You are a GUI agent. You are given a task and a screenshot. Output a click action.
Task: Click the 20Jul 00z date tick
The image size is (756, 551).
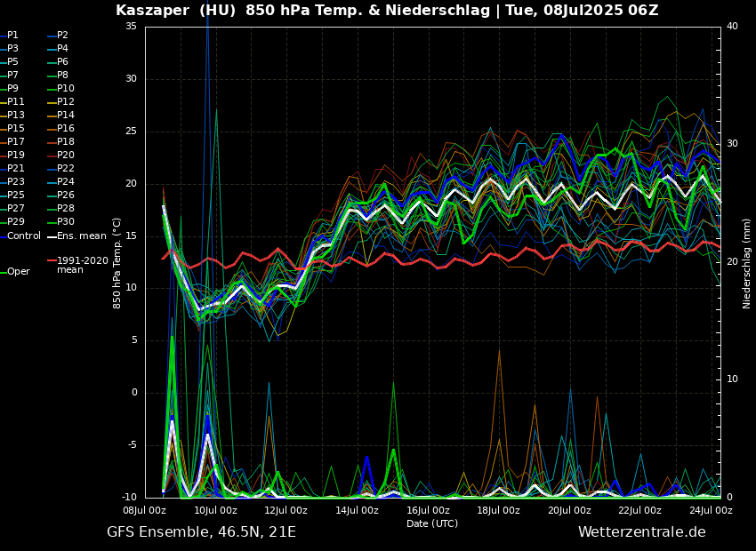tap(569, 510)
